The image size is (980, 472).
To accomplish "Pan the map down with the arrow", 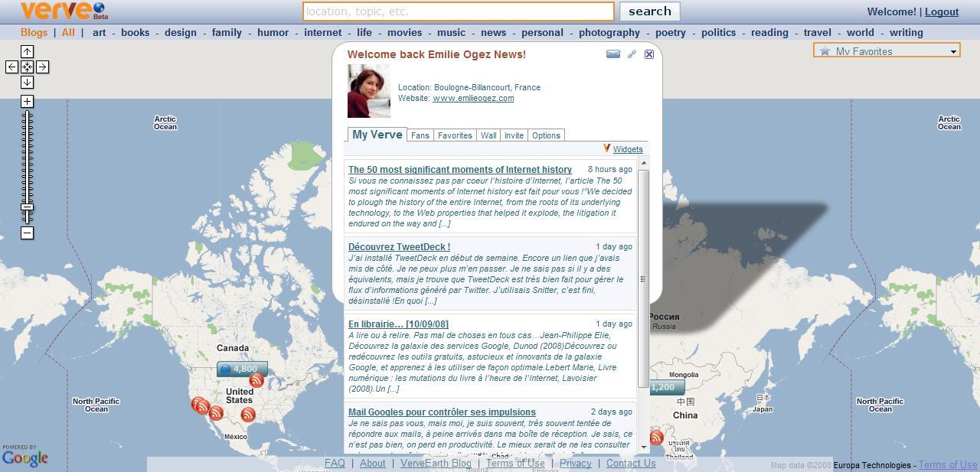I will [27, 82].
